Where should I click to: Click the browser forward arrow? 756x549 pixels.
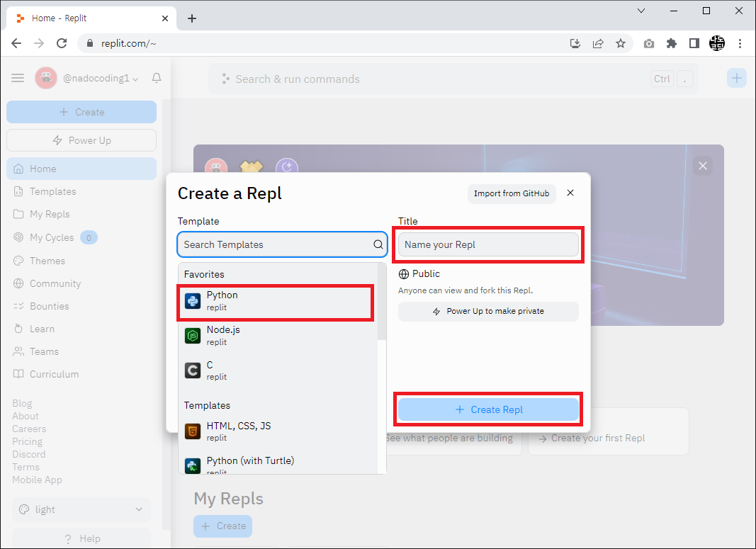(x=39, y=43)
